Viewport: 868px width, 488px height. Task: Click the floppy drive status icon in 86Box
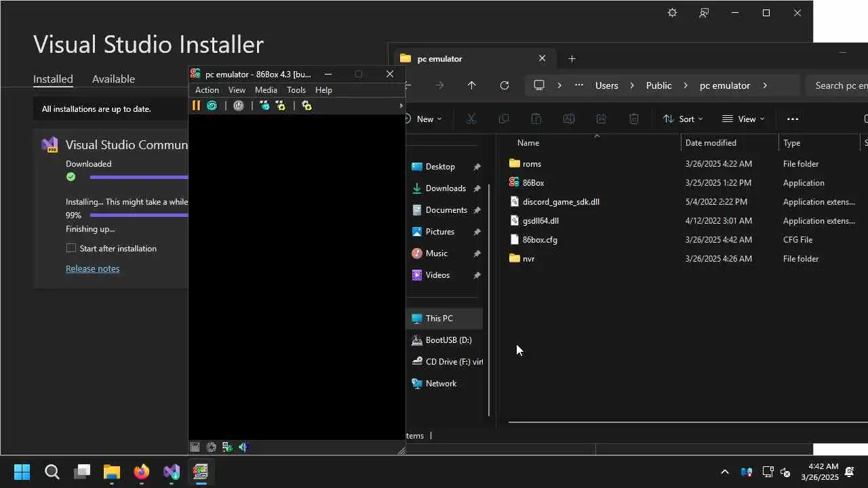click(195, 447)
